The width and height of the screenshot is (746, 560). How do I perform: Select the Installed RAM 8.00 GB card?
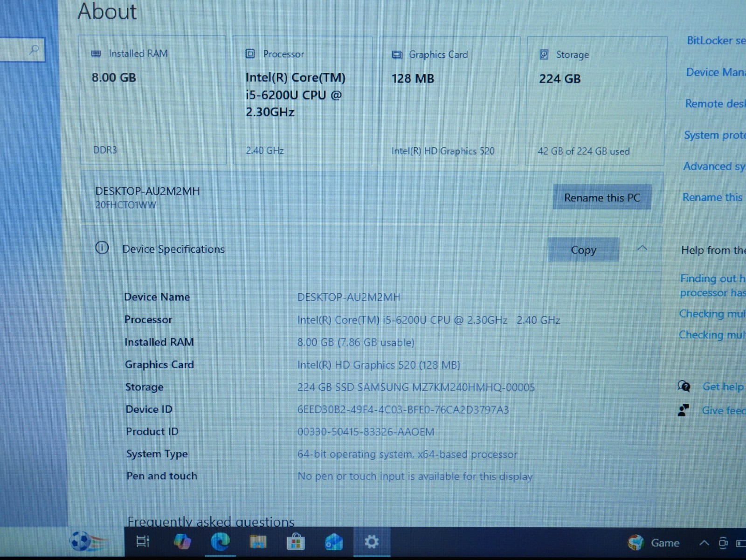pyautogui.click(x=153, y=100)
